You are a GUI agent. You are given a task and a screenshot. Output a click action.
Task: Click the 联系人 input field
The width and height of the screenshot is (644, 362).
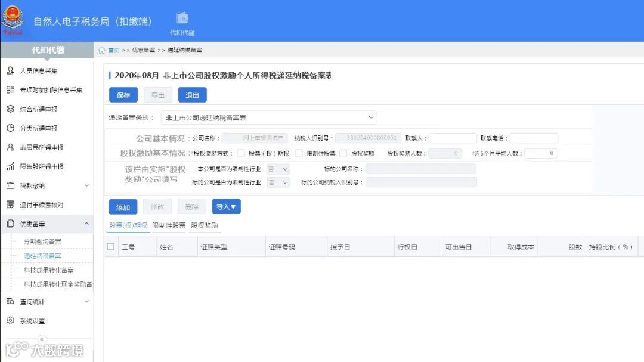coord(453,138)
